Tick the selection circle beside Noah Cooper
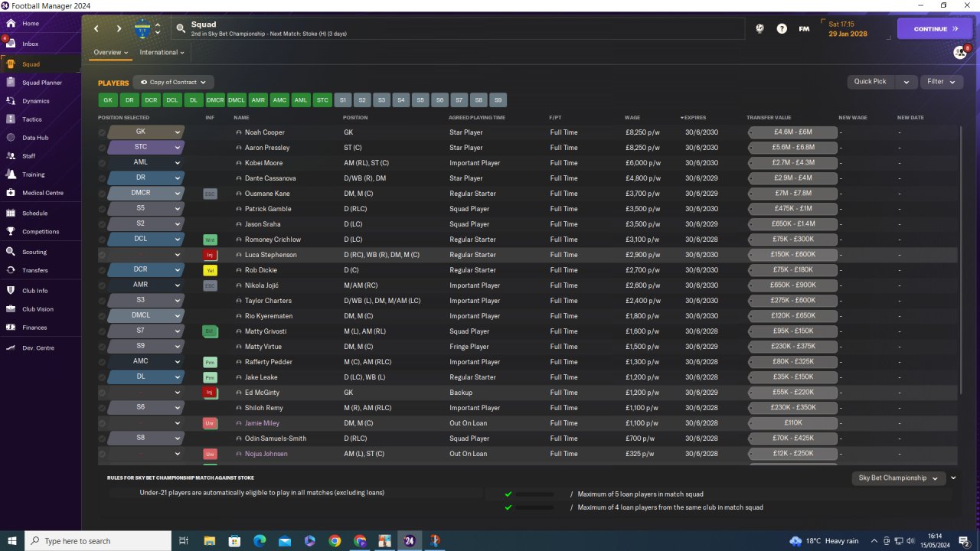This screenshot has height=551, width=980. click(x=102, y=132)
